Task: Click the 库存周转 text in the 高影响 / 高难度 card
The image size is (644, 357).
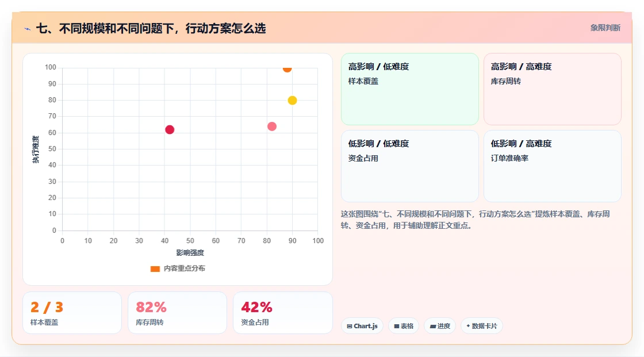Action: (x=505, y=81)
